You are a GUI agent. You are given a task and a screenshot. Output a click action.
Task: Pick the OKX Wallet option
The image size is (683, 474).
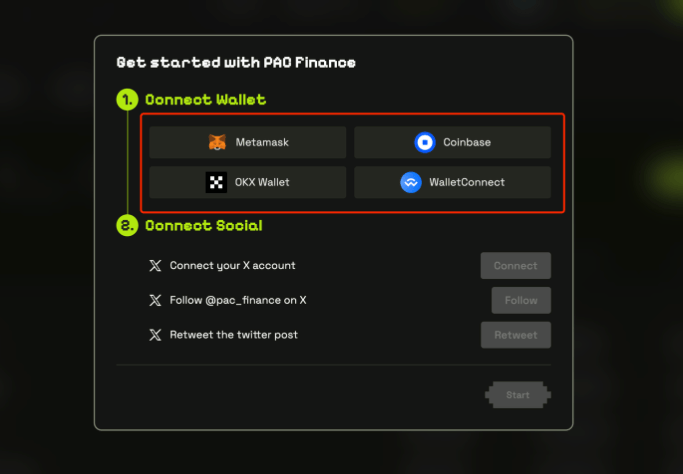pos(248,182)
